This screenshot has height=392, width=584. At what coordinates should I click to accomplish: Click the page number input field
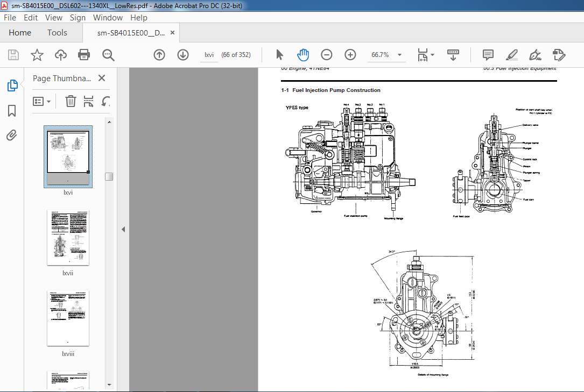pyautogui.click(x=209, y=55)
